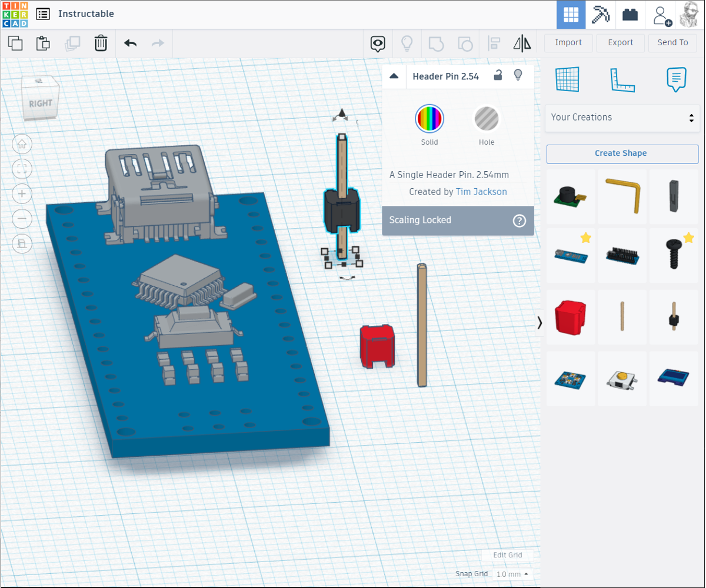Click the tall tan pin on workplane

click(422, 325)
